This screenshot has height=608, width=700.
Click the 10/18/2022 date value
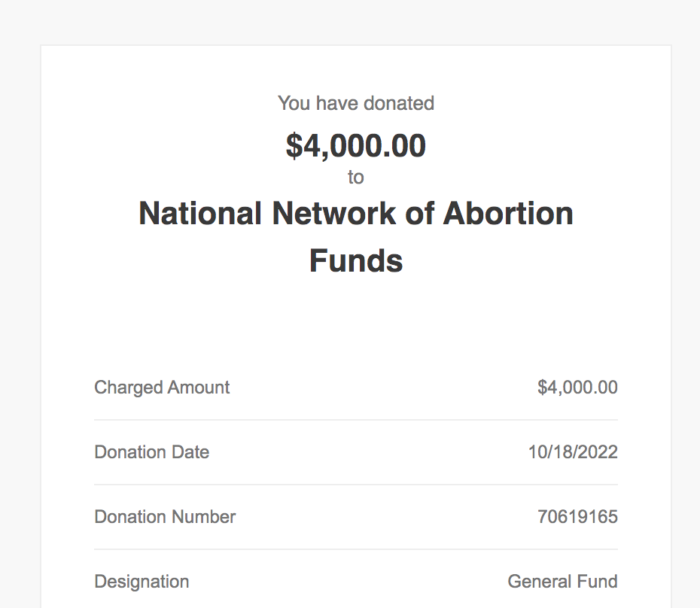(x=573, y=452)
